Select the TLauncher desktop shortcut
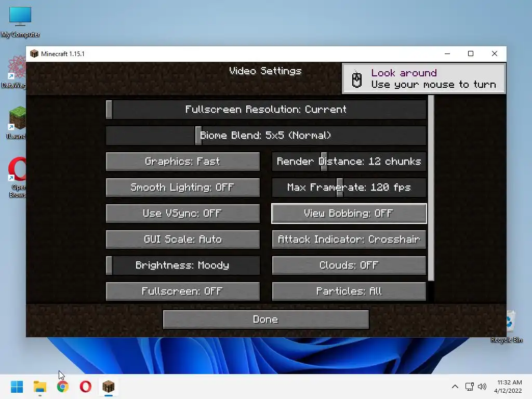Image resolution: width=532 pixels, height=399 pixels. pos(15,123)
